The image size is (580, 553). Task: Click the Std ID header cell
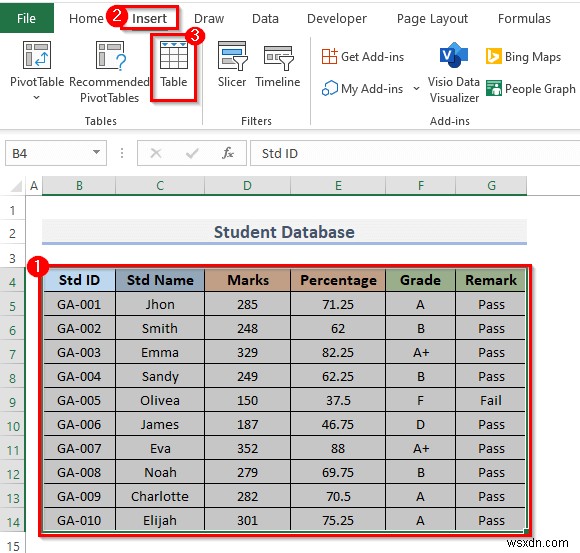point(79,280)
